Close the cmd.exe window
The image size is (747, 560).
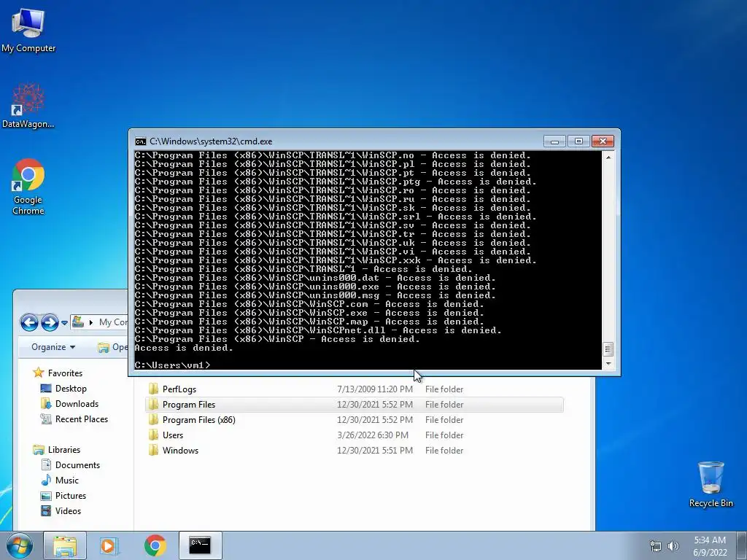(x=603, y=141)
